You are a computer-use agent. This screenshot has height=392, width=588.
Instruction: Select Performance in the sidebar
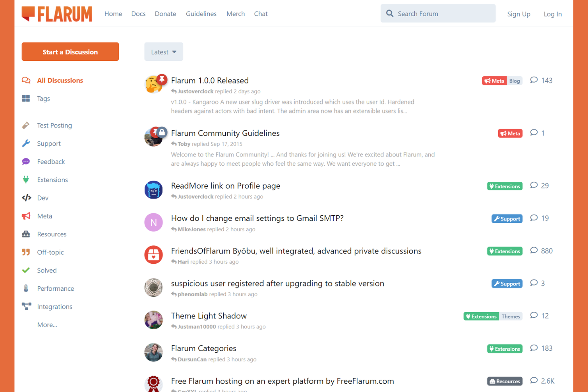tap(56, 288)
